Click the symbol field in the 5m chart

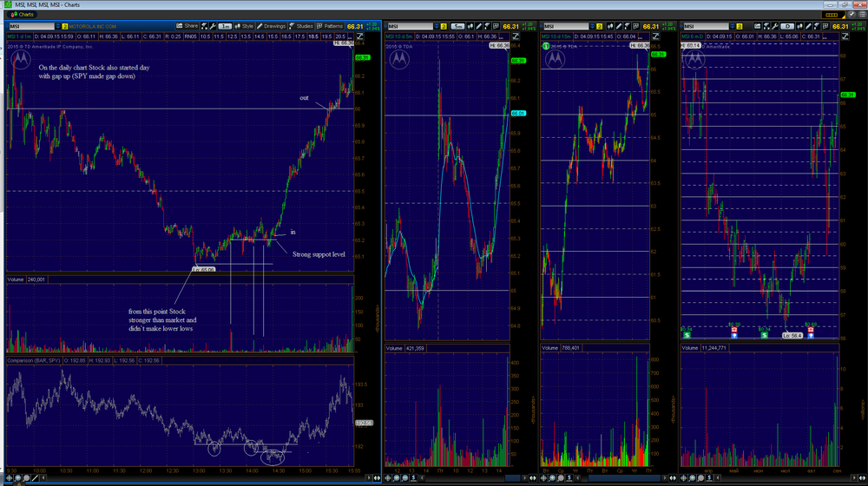tap(411, 27)
